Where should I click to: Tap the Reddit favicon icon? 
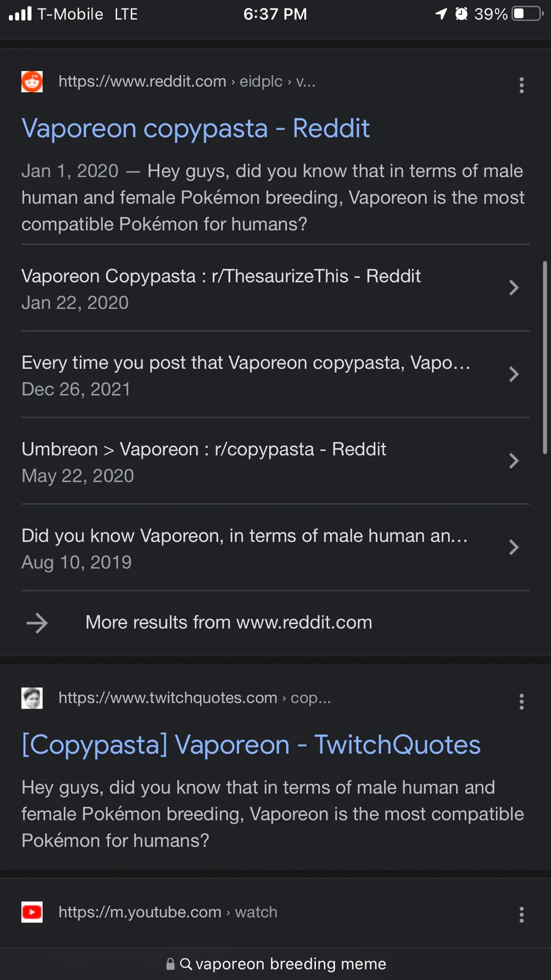[x=32, y=81]
